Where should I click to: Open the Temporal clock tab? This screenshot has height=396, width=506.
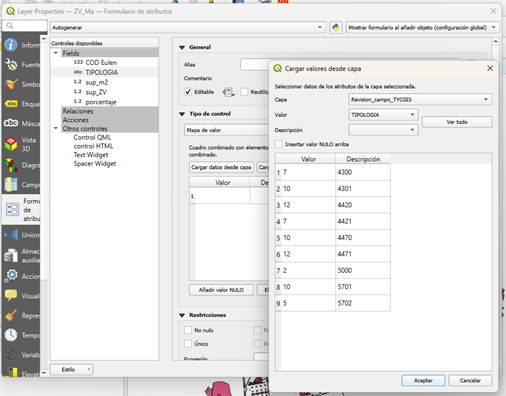pos(11,335)
